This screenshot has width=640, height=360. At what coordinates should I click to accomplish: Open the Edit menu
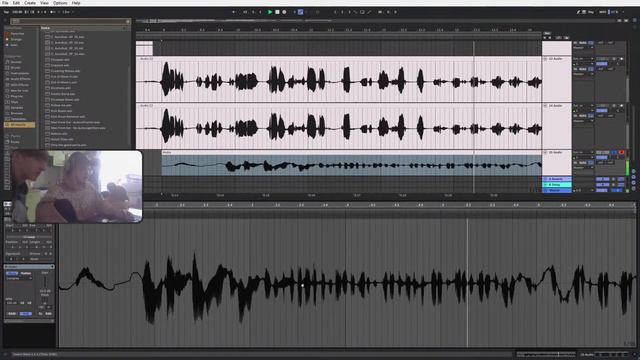click(16, 3)
